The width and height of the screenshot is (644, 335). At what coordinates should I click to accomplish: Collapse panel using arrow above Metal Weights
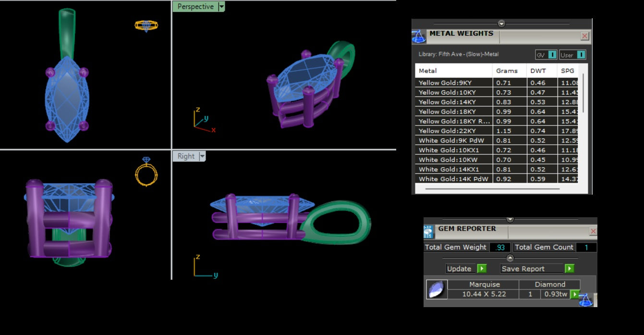click(x=501, y=23)
